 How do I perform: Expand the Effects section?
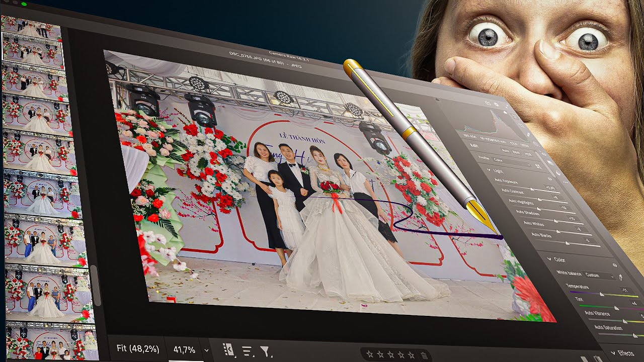coord(613,352)
